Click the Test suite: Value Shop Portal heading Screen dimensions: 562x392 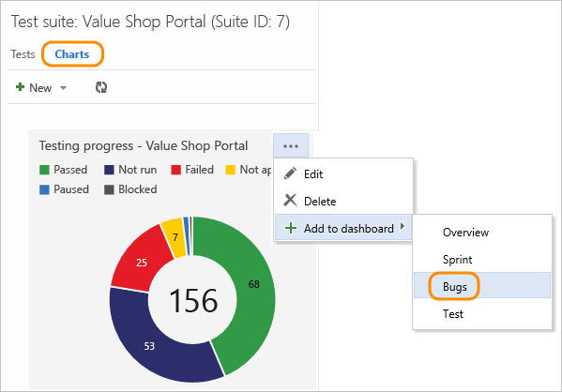coord(150,22)
